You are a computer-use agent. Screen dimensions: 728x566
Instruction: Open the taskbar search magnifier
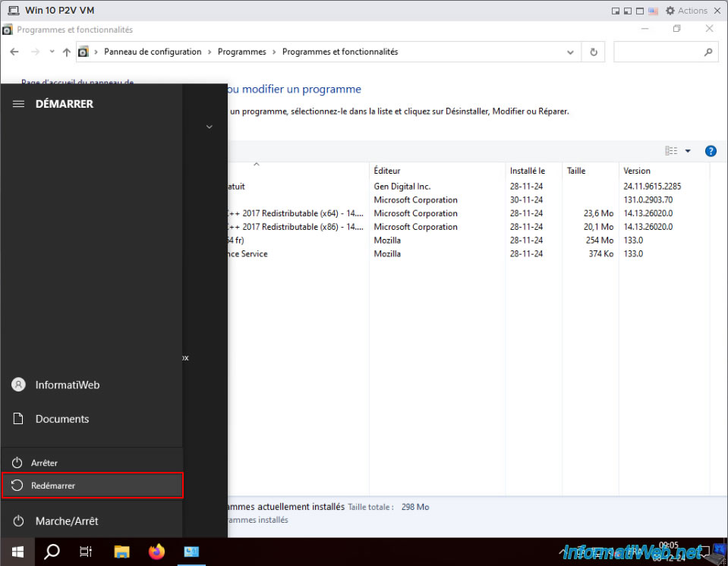pyautogui.click(x=52, y=552)
